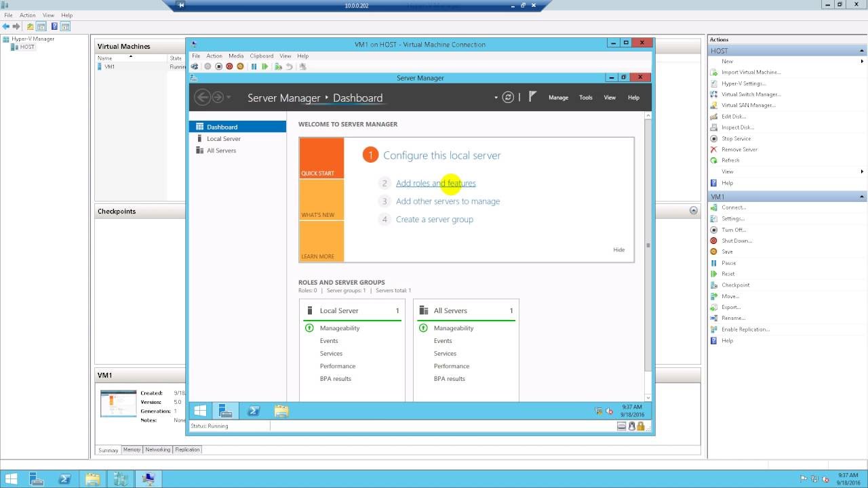Select All Servers in Server Manager sidebar
Screen dimensions: 868x488
[x=237, y=150]
